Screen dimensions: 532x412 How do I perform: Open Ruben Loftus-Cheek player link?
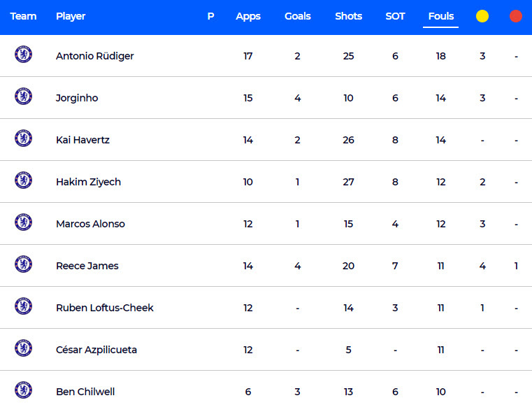[x=104, y=308]
